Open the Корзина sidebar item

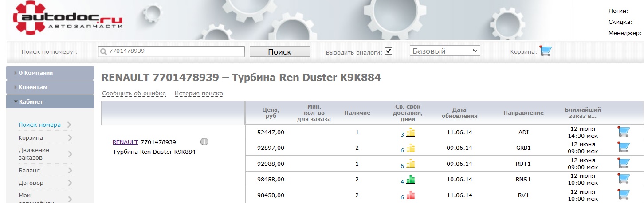point(31,138)
